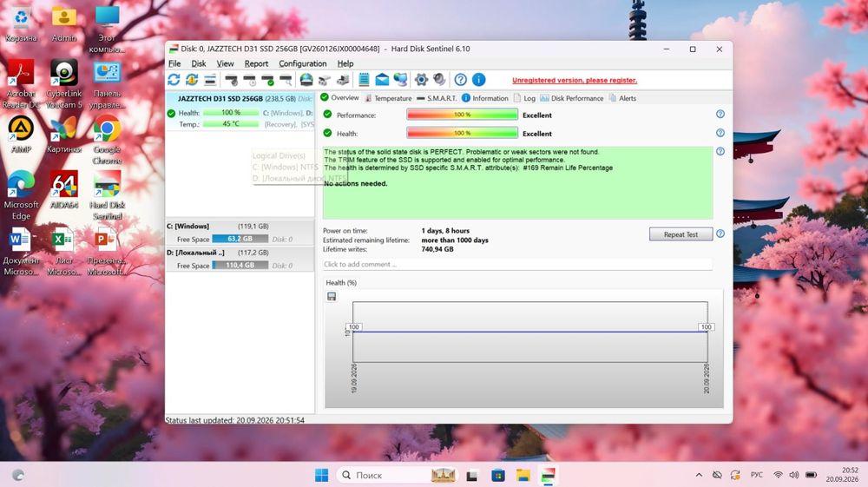Viewport: 868px width, 487px height.
Task: Open Configuration via the gear toolbar icon
Action: point(421,80)
